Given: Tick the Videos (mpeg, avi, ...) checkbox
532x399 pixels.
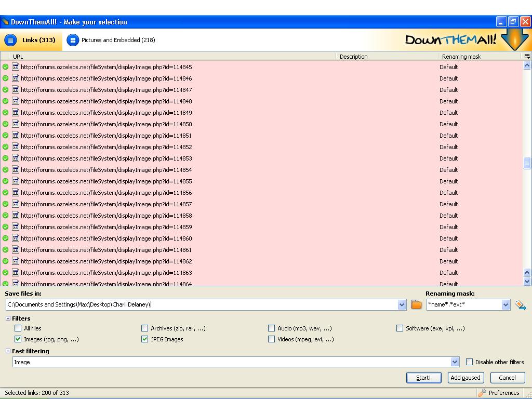Looking at the screenshot, I should click(272, 339).
